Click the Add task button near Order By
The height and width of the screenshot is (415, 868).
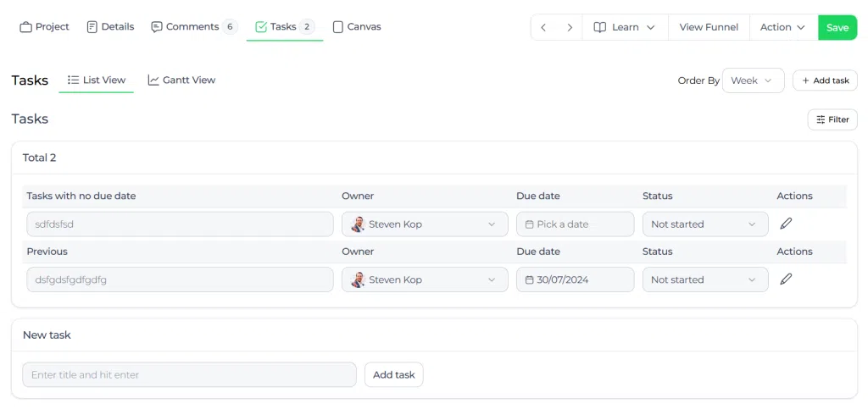825,80
